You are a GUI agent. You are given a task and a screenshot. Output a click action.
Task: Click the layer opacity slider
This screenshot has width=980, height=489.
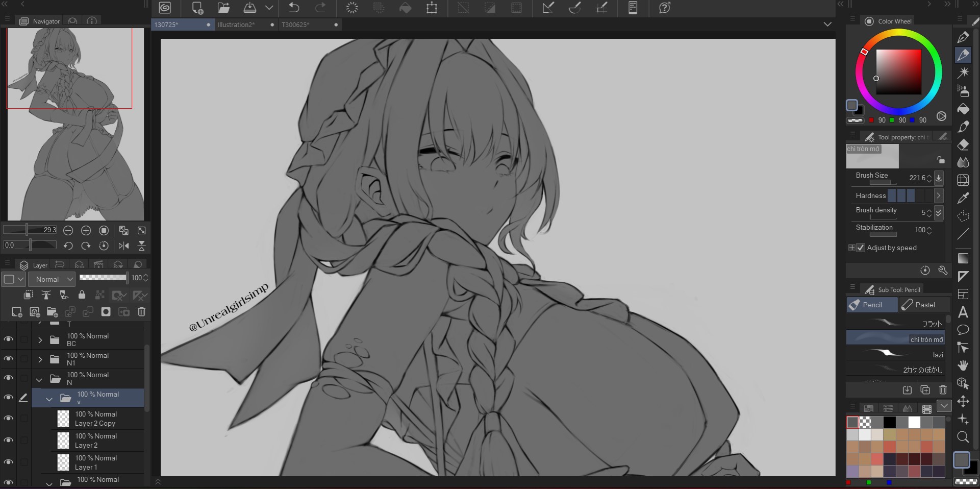click(104, 277)
